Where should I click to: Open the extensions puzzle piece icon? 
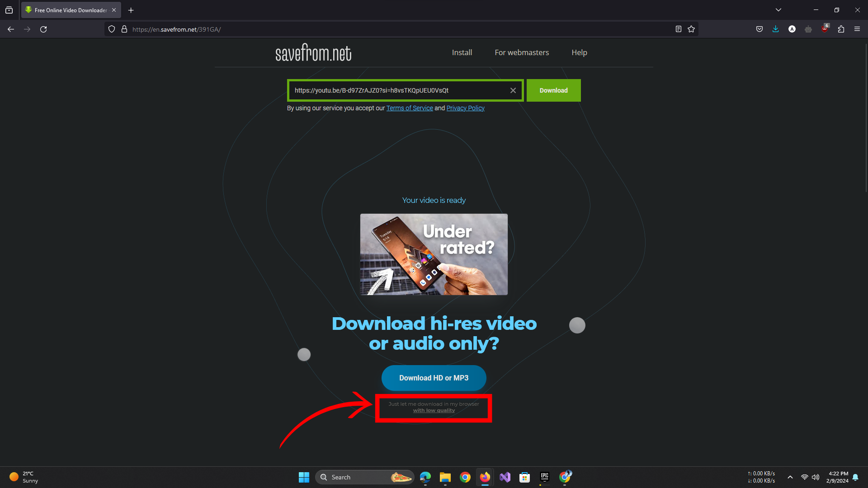pyautogui.click(x=841, y=29)
